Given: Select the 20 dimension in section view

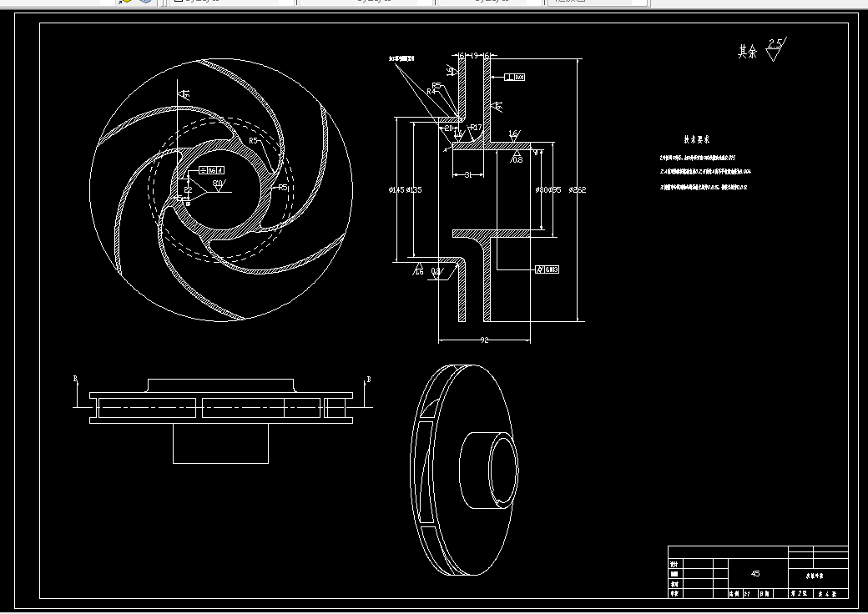Looking at the screenshot, I should [x=448, y=128].
